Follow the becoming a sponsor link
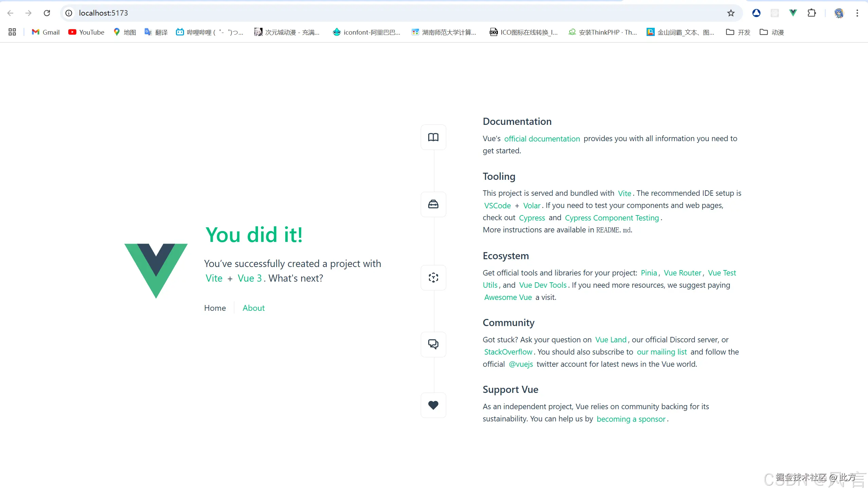This screenshot has height=494, width=868. (x=631, y=419)
